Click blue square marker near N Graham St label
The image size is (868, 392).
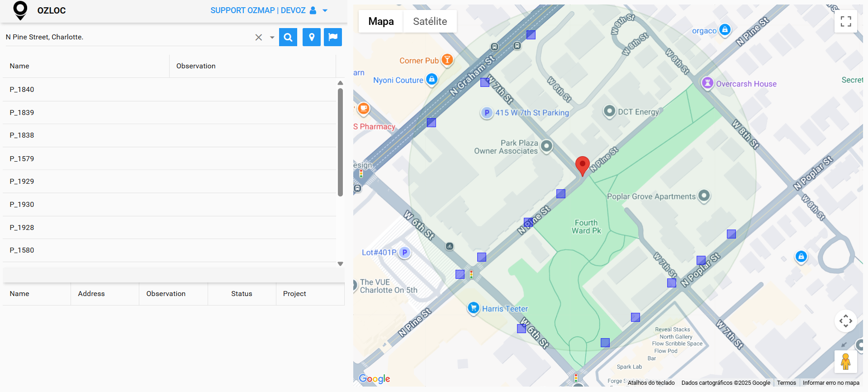tap(485, 82)
